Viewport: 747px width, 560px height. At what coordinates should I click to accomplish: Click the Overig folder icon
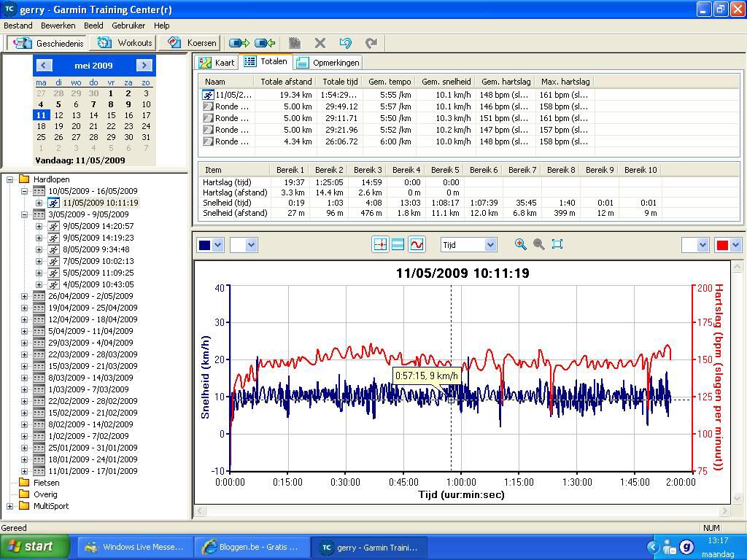24,494
